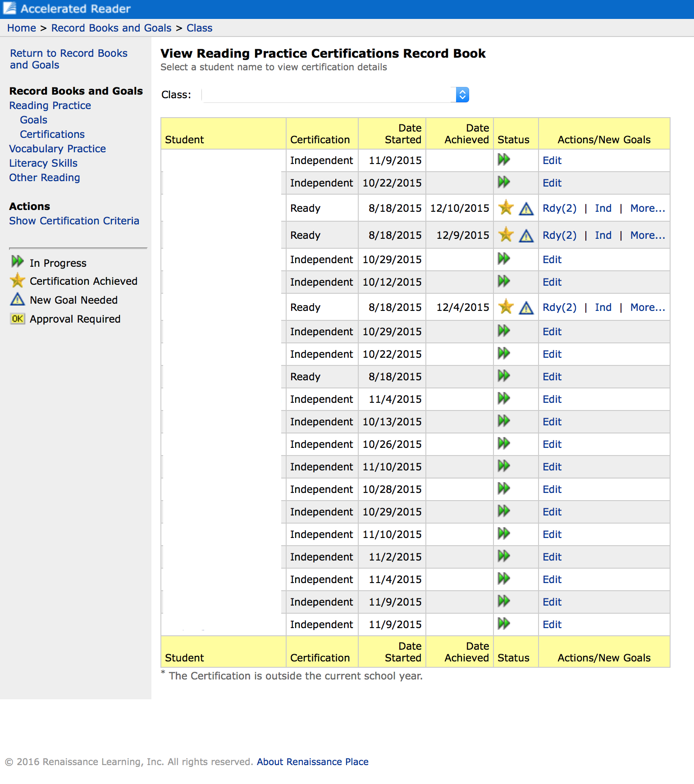Screen dimensions: 694x784
Task: Click Edit in the 10/26/2015 row
Action: pyautogui.click(x=552, y=444)
